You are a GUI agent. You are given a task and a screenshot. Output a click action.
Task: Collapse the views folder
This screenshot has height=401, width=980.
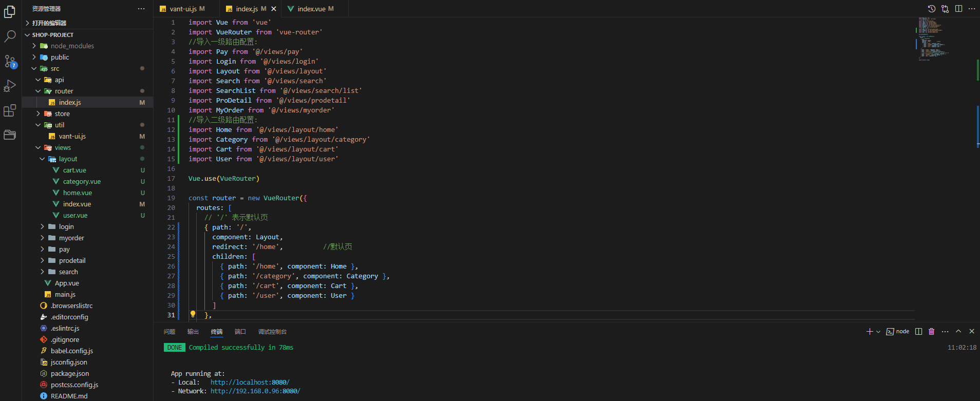click(x=88, y=148)
